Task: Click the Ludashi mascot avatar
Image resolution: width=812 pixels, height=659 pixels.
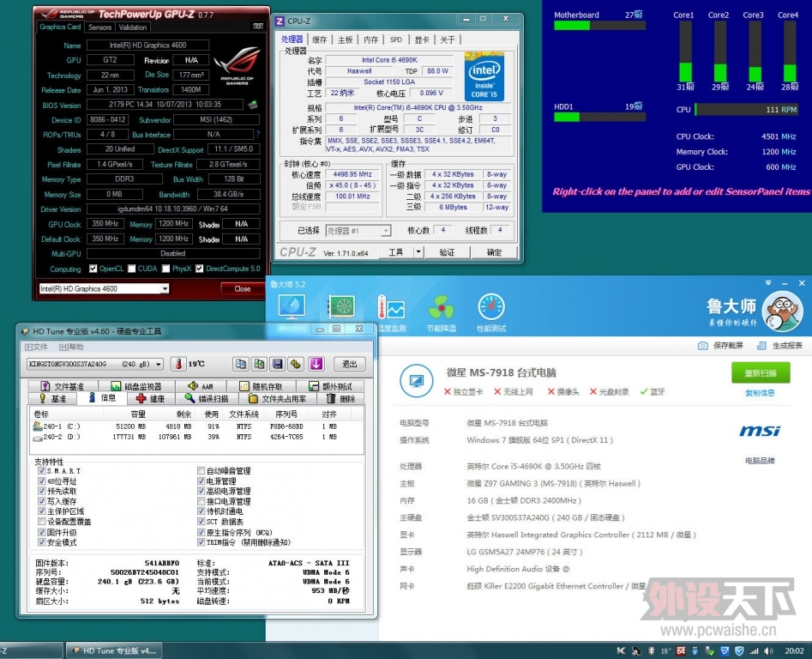Action: click(x=782, y=312)
